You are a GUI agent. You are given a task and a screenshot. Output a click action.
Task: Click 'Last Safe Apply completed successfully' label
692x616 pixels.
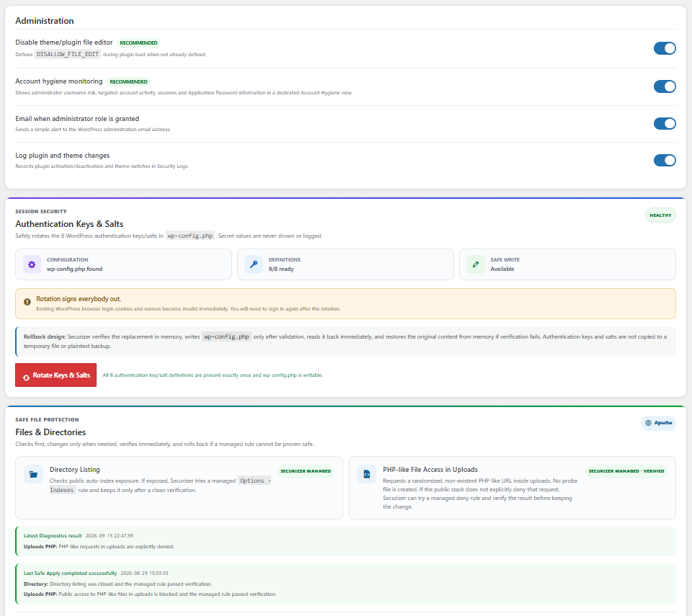[x=70, y=573]
